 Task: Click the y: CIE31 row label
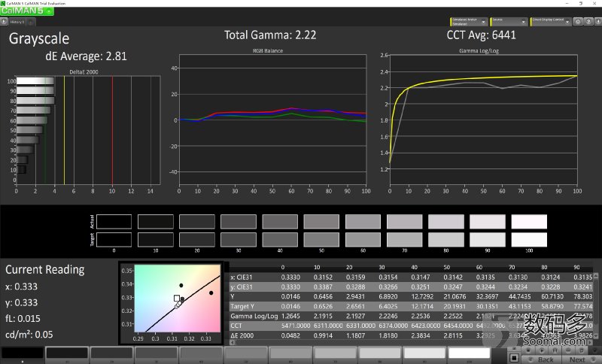[x=242, y=287]
